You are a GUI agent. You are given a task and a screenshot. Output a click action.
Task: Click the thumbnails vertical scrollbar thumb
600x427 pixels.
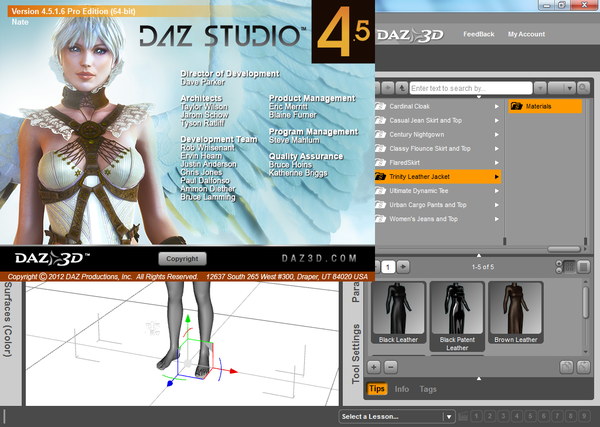tap(585, 302)
